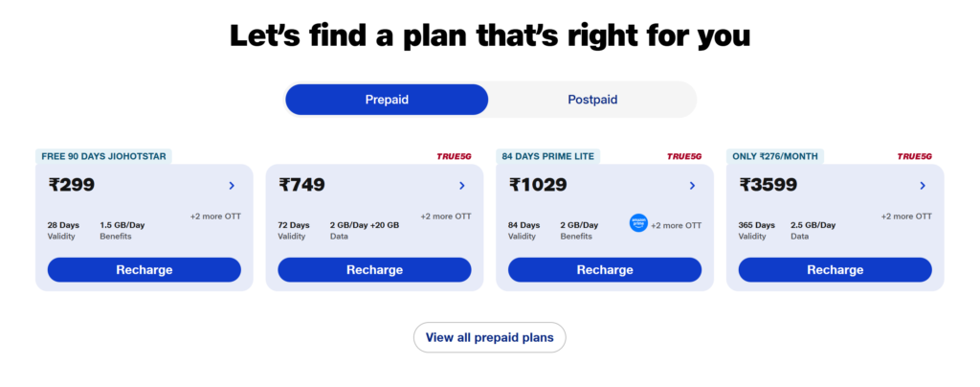Click TRUE5G logo above ₹749 plan
This screenshot has height=387, width=980.
455,157
